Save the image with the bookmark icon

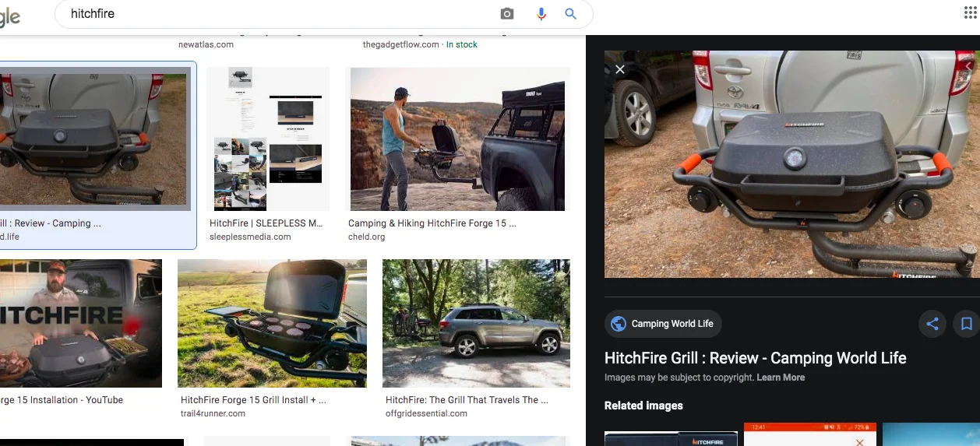[966, 324]
